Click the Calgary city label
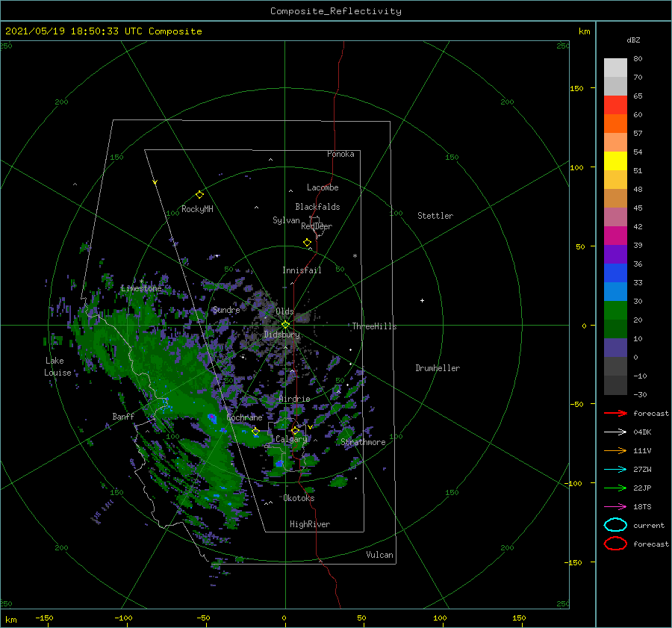The width and height of the screenshot is (672, 628). (x=291, y=439)
